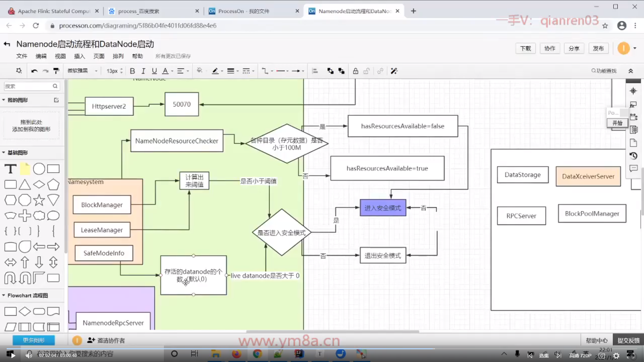
Task: Click the magic wand beautify icon
Action: tap(394, 71)
